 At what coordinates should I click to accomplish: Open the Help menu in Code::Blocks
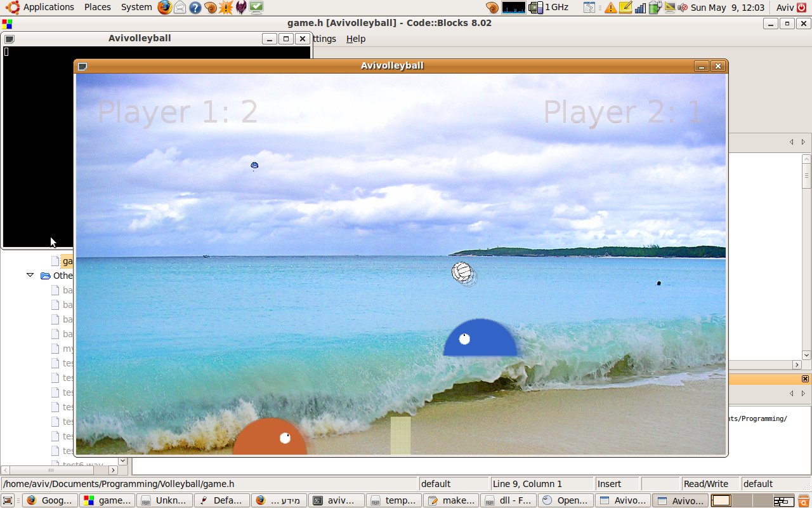coord(355,39)
